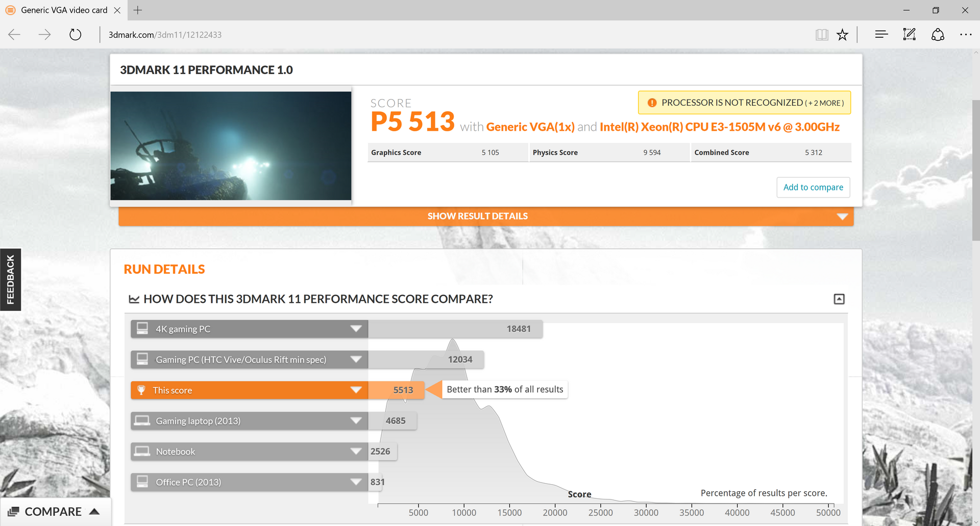Expand the Office PC (2013) dropdown
The image size is (980, 526).
coord(356,482)
